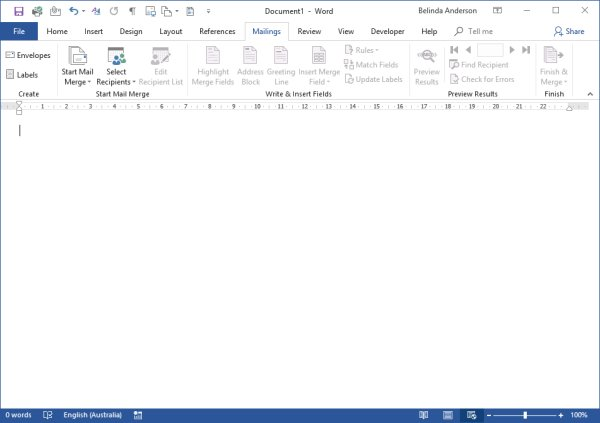This screenshot has height=423, width=600.
Task: Click the spelling and proofing book icon
Action: [47, 415]
